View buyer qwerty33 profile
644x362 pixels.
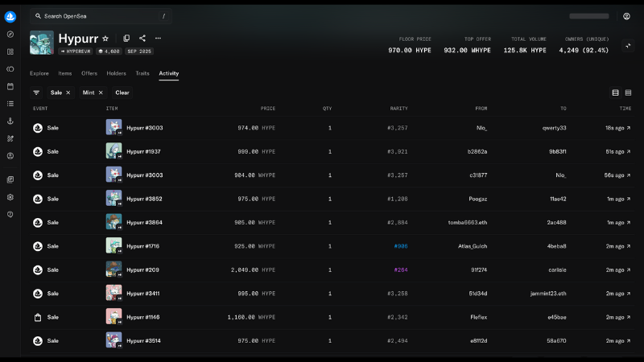click(554, 128)
